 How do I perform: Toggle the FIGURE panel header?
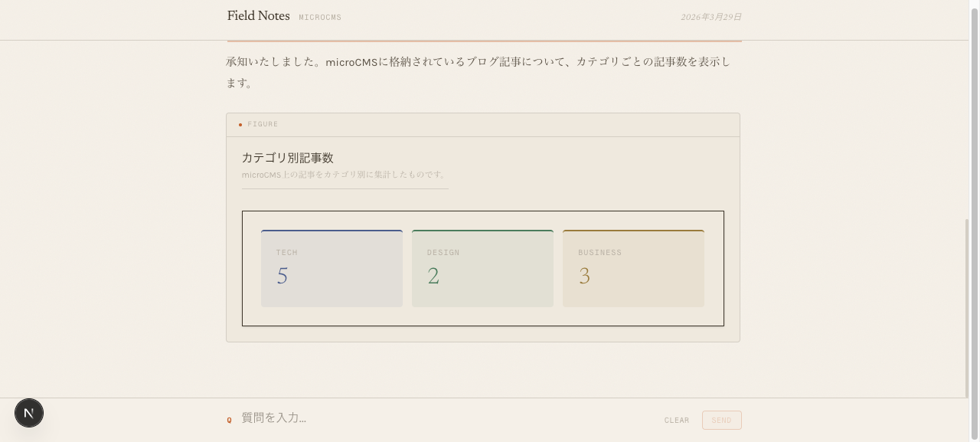[482, 124]
